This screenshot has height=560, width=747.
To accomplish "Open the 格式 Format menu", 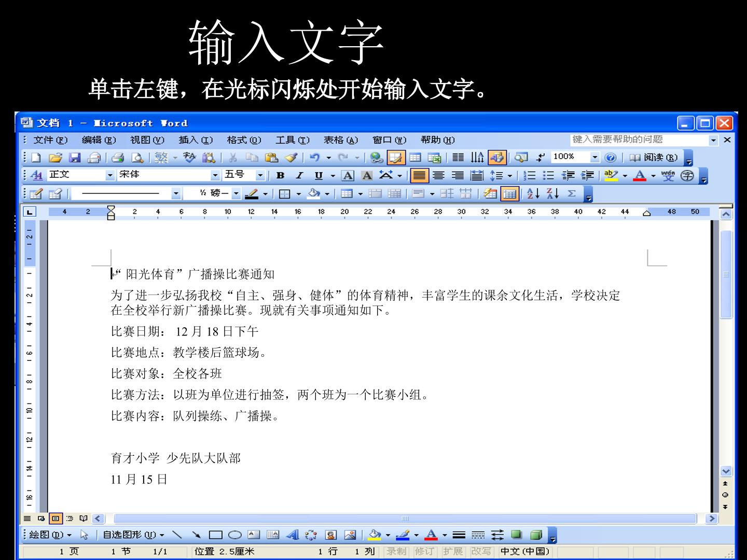I will pos(244,140).
